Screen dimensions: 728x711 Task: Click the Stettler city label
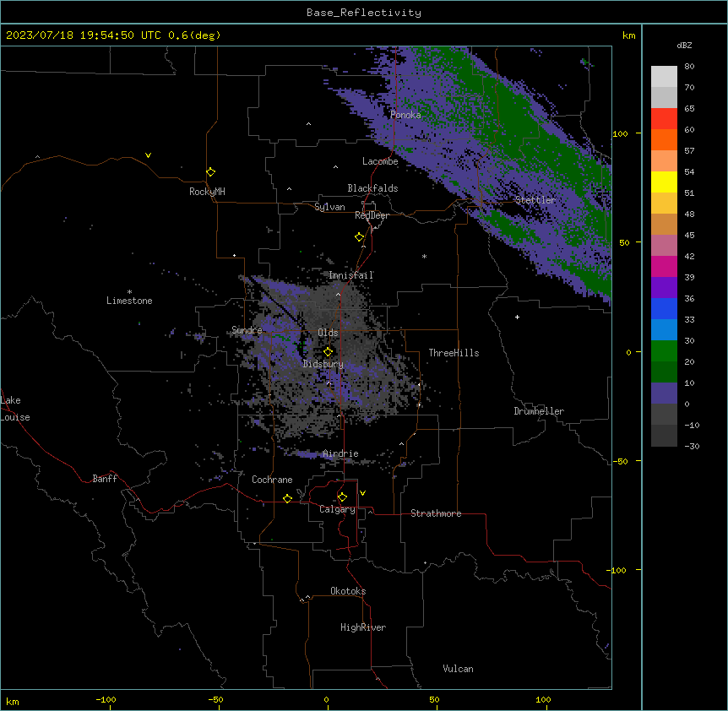535,200
